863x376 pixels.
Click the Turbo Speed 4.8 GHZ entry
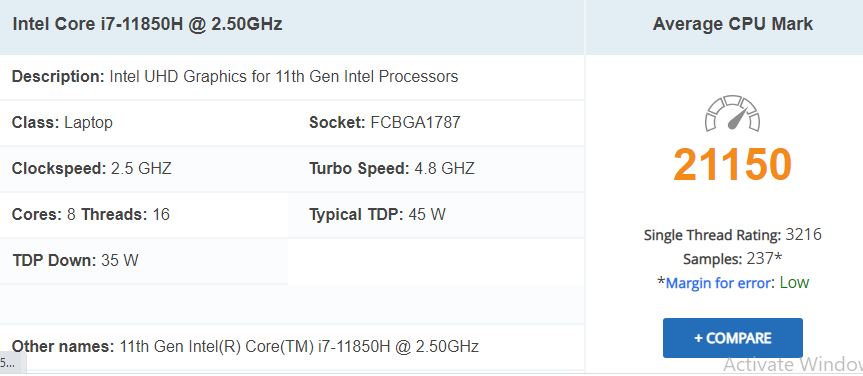392,168
